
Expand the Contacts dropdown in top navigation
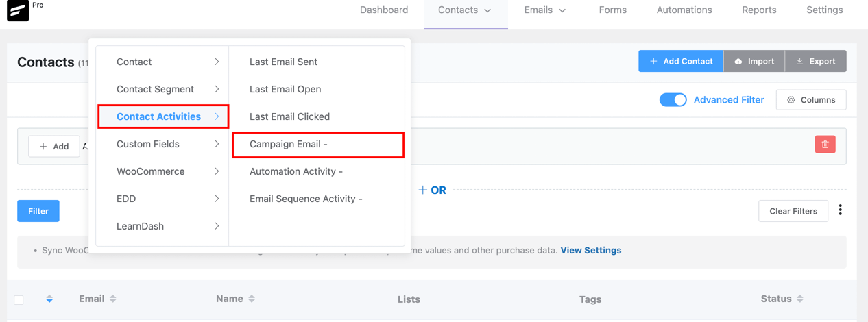tap(465, 10)
